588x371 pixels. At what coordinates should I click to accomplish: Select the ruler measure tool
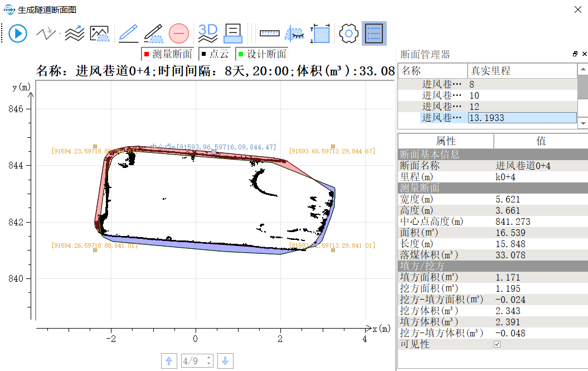[270, 33]
